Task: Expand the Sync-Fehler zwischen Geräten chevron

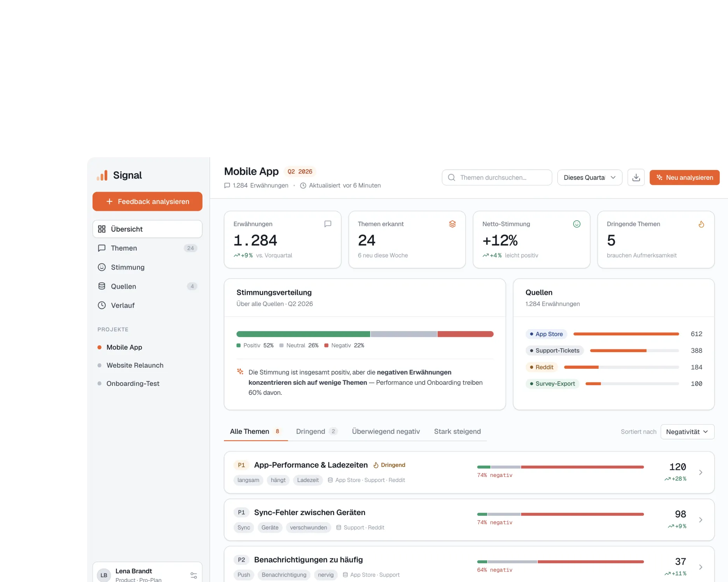Action: coord(701,520)
